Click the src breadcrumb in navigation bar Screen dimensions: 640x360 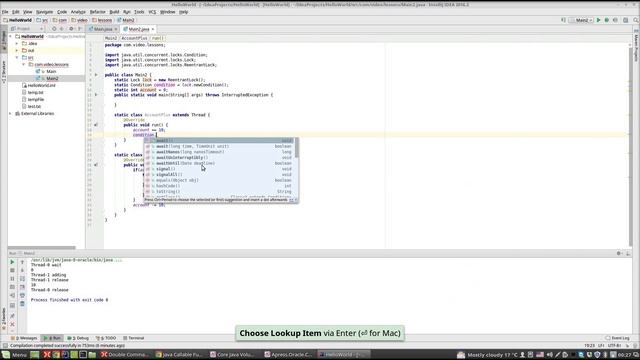(42, 20)
